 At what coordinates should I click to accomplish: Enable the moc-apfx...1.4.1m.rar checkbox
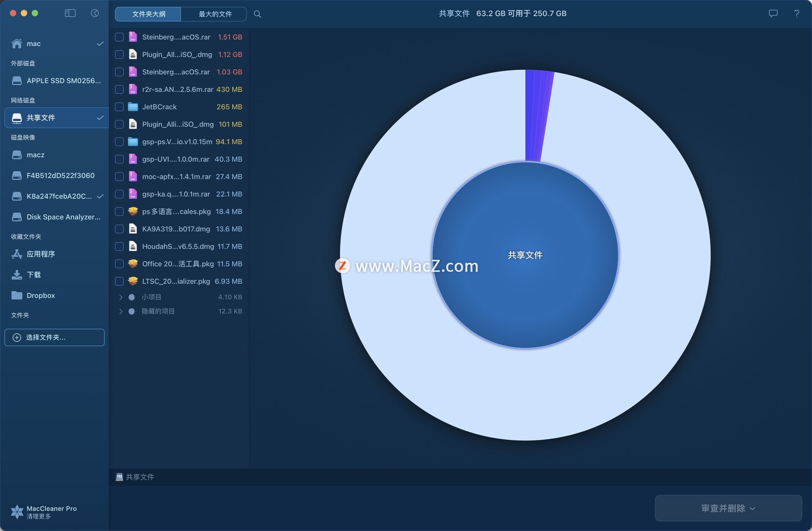[x=119, y=176]
